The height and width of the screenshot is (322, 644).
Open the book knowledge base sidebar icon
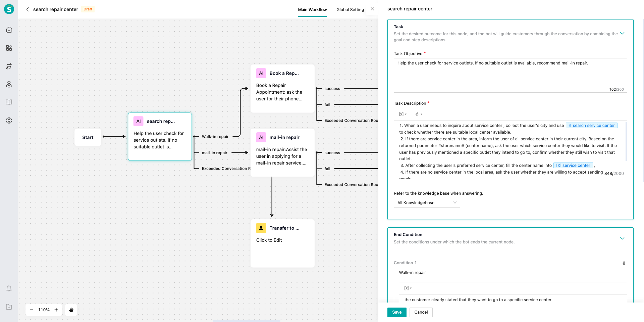click(x=9, y=102)
